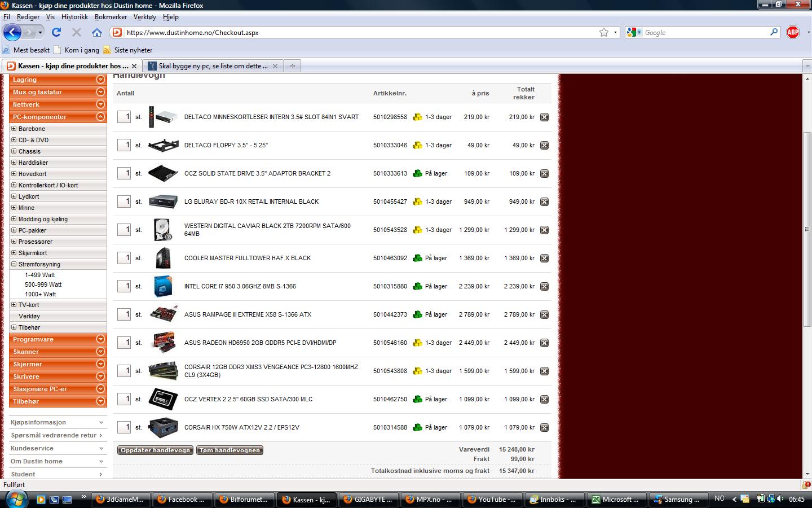
Task: Click the Western Digital Caviar hard drive thumbnail
Action: [x=163, y=230]
